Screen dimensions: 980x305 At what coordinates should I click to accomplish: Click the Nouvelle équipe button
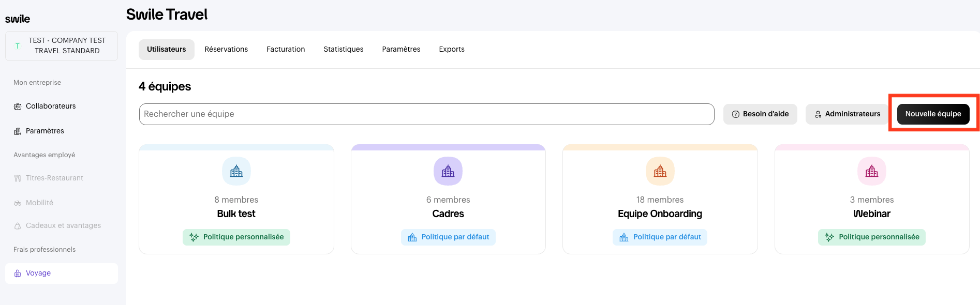pos(933,114)
